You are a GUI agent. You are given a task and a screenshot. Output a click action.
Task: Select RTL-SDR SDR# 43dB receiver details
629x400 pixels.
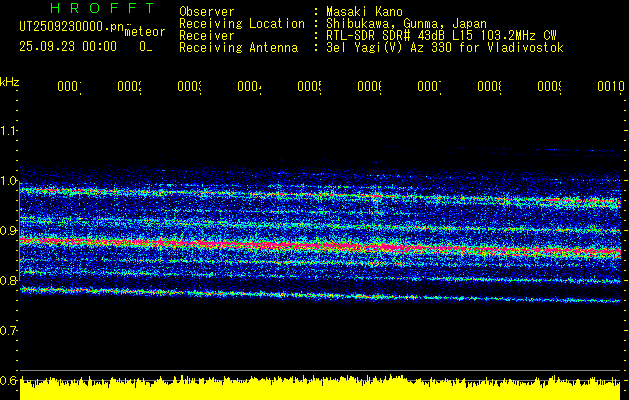point(441,36)
